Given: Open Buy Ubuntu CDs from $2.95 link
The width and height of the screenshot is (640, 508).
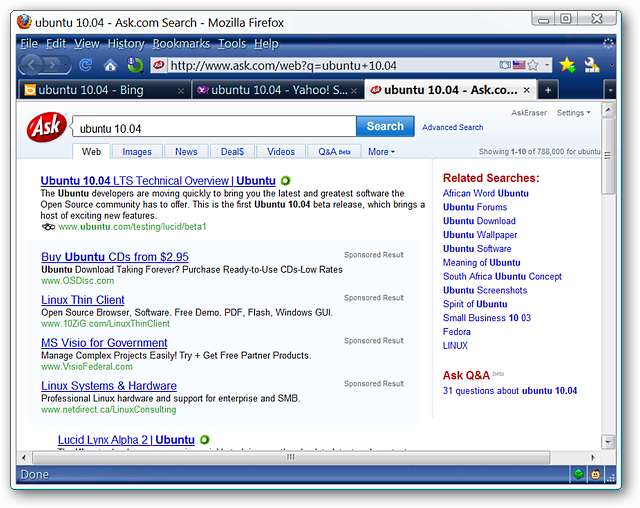Looking at the screenshot, I should (x=115, y=257).
